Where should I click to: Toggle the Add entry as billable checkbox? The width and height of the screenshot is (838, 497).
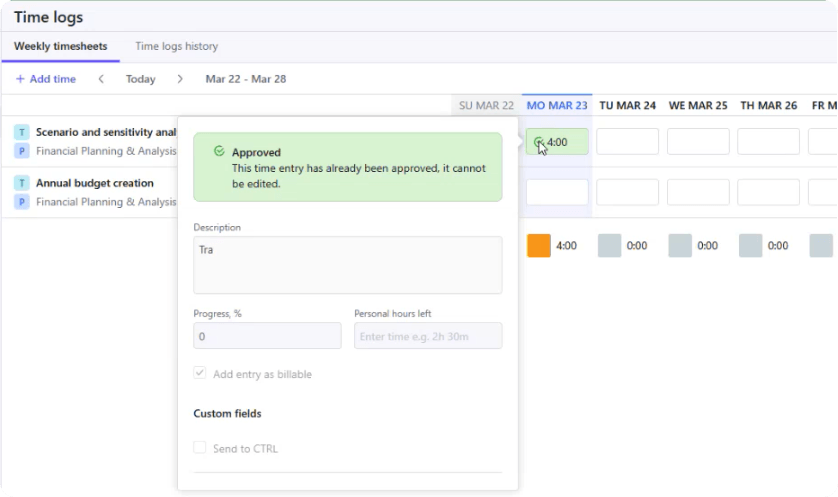(x=200, y=374)
